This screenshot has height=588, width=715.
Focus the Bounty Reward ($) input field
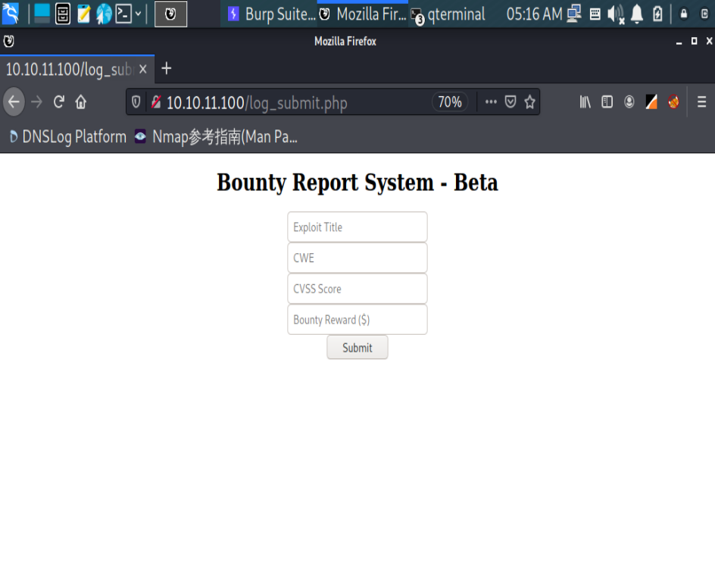357,319
